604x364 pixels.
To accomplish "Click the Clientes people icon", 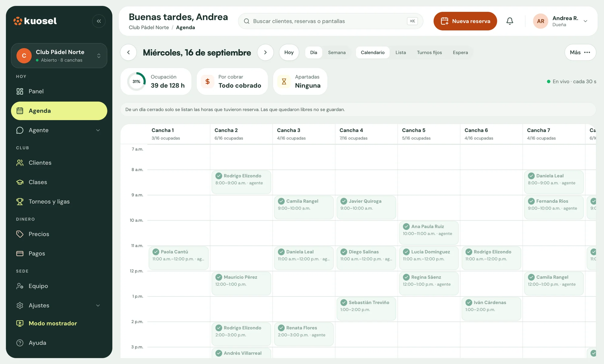I will 20,163.
